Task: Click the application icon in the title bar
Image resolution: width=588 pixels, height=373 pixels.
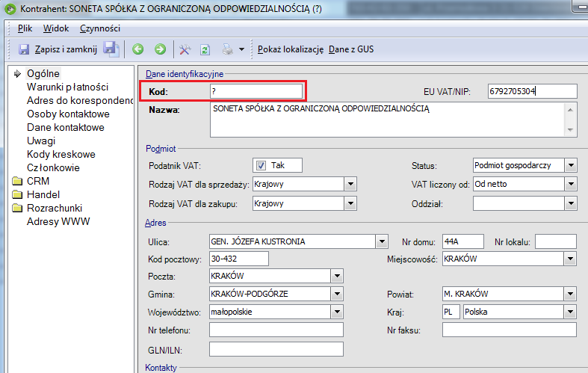Action: [10, 9]
